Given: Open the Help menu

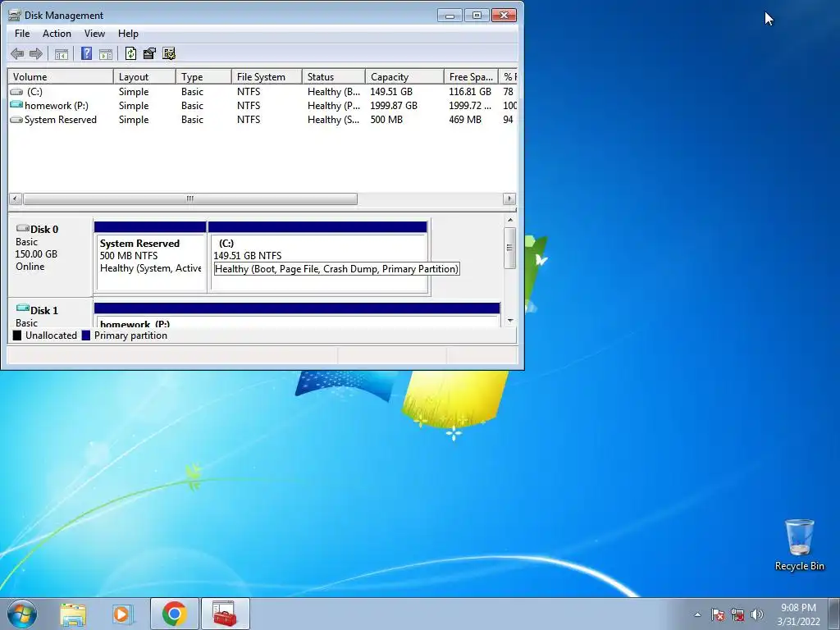Looking at the screenshot, I should pos(128,33).
